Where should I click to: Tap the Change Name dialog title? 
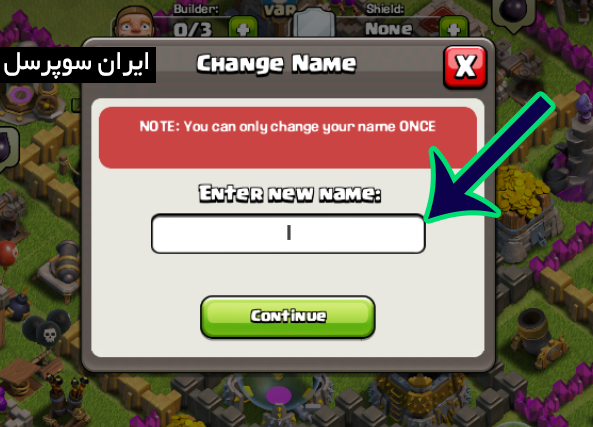pyautogui.click(x=276, y=64)
